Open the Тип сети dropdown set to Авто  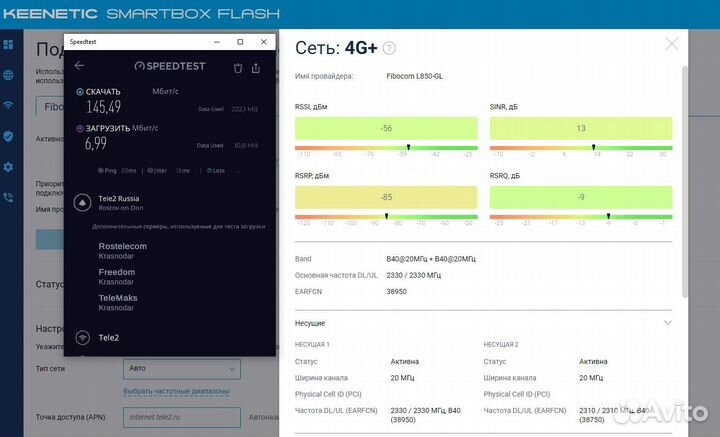(x=180, y=368)
